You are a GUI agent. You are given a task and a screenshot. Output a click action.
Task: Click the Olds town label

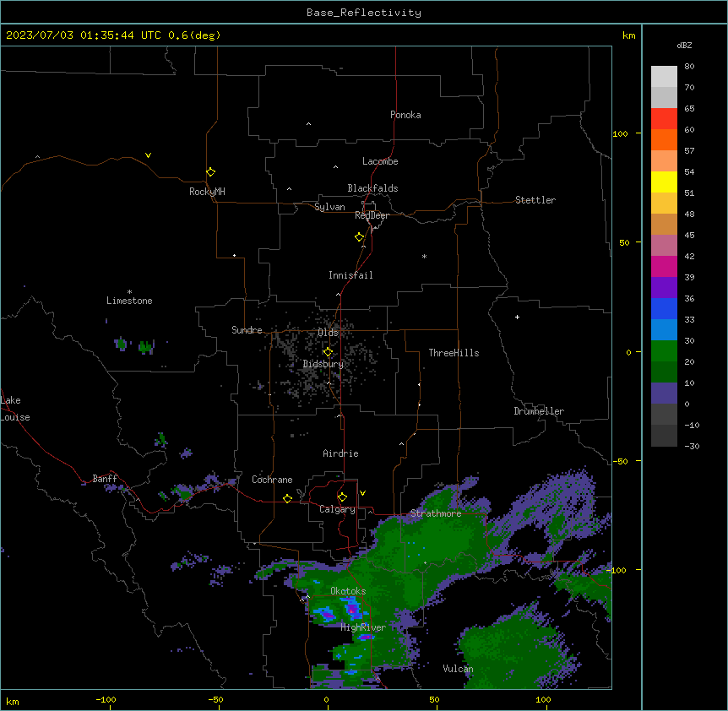click(328, 333)
